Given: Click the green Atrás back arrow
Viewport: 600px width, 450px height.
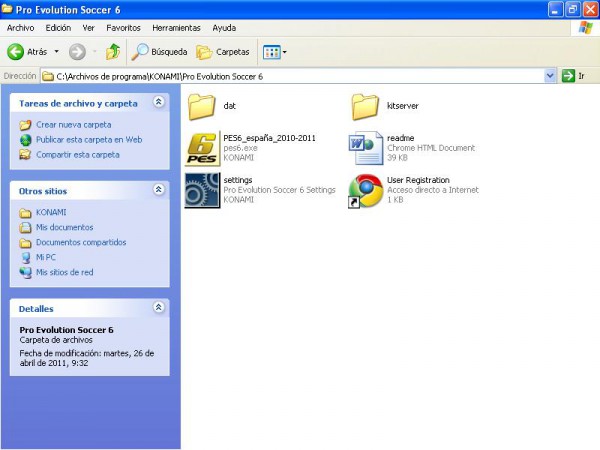Looking at the screenshot, I should pos(16,52).
